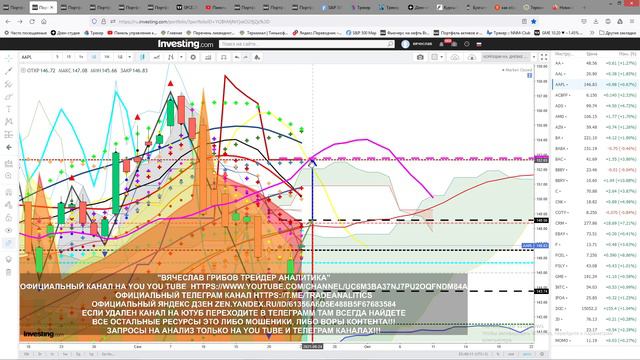Toggle lock all drawing tools
This screenshot has height=360, width=640.
tap(9, 218)
